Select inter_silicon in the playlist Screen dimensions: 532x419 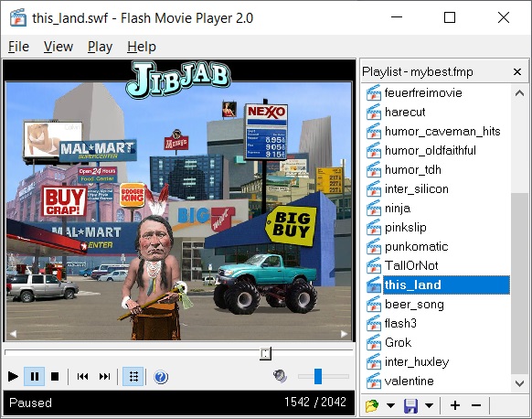pos(416,188)
